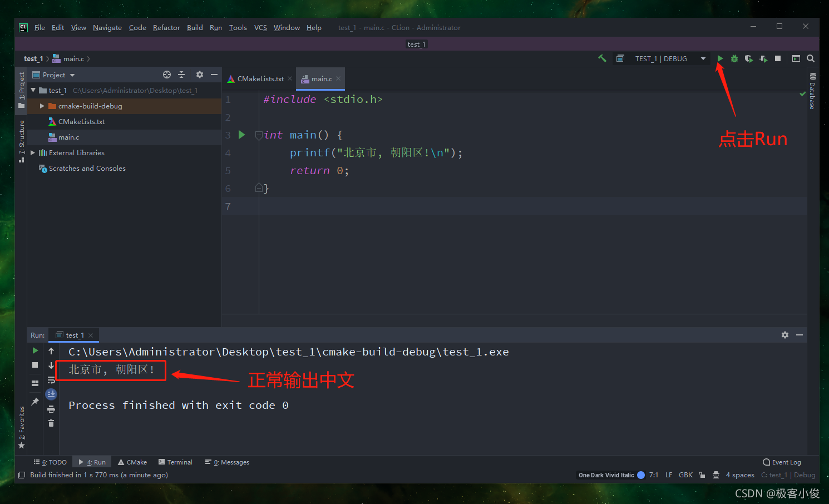The image size is (829, 504).
Task: Click the locate-in-project target icon
Action: point(167,75)
